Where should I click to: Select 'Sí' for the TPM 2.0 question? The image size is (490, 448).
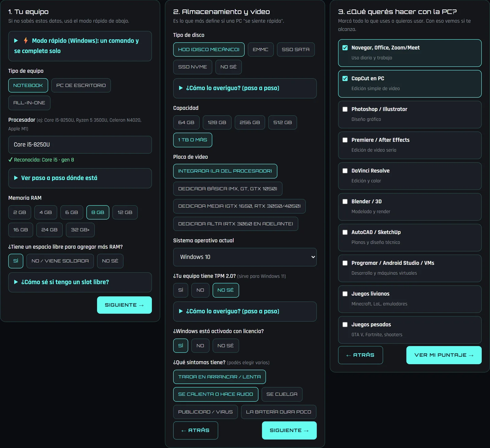181,290
